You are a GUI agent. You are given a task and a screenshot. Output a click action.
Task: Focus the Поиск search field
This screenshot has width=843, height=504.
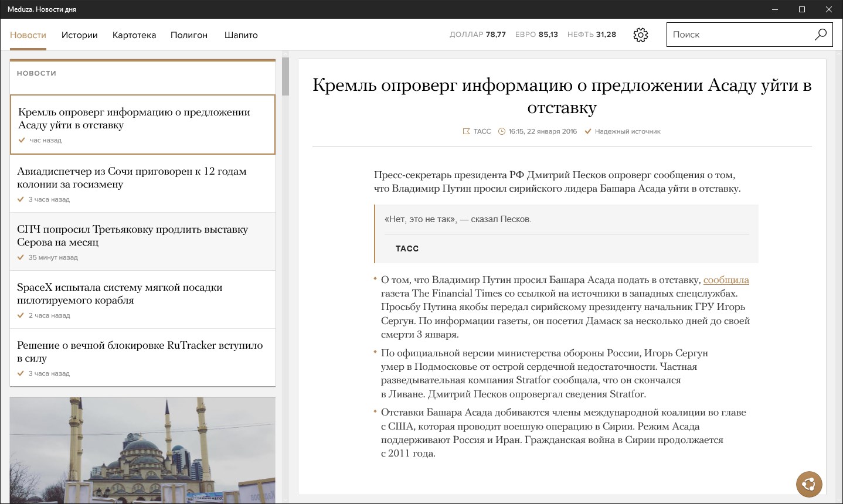coord(750,35)
